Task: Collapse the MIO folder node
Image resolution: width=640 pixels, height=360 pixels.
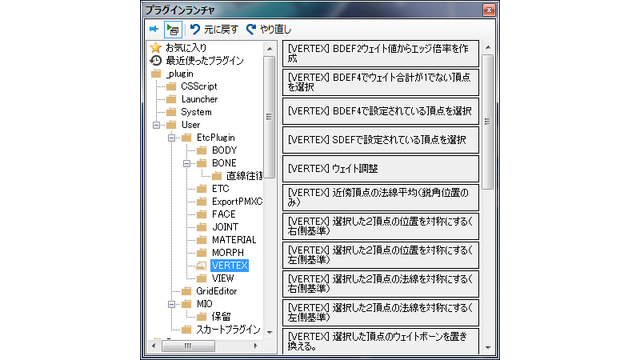Action: pyautogui.click(x=172, y=304)
